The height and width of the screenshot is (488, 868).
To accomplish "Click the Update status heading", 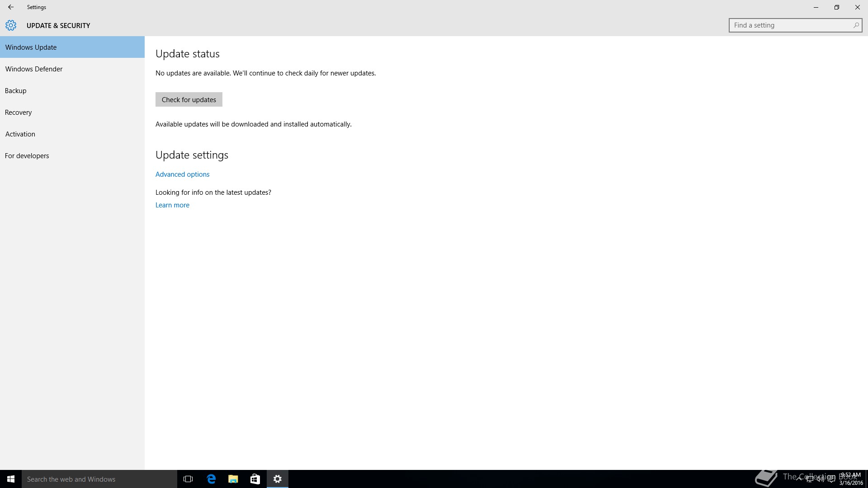I will coord(188,54).
